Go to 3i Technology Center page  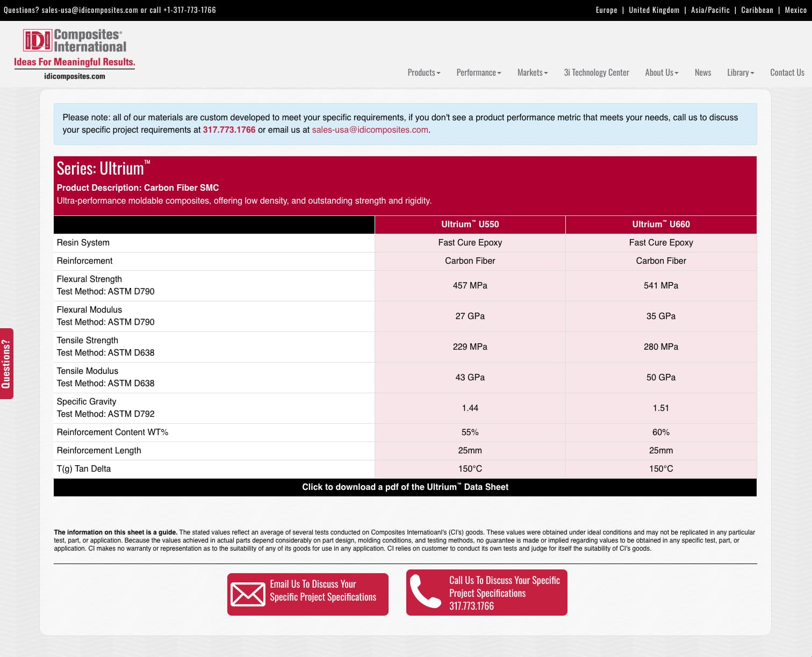[597, 73]
